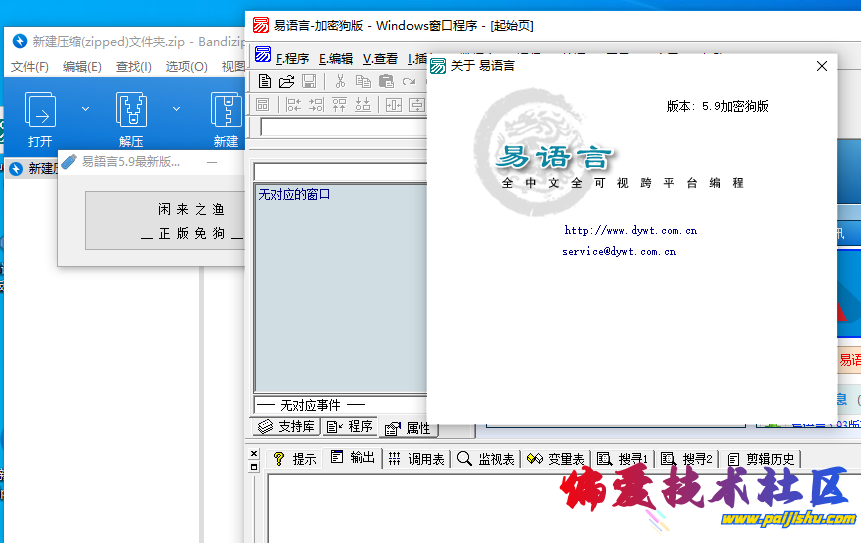Open the 编辑(E) menu in Bandizip

click(82, 67)
